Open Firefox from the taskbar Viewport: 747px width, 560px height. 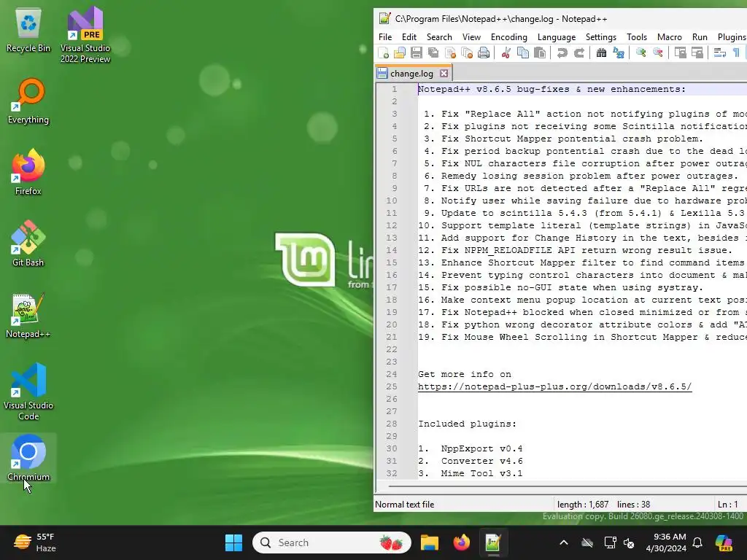tap(461, 542)
